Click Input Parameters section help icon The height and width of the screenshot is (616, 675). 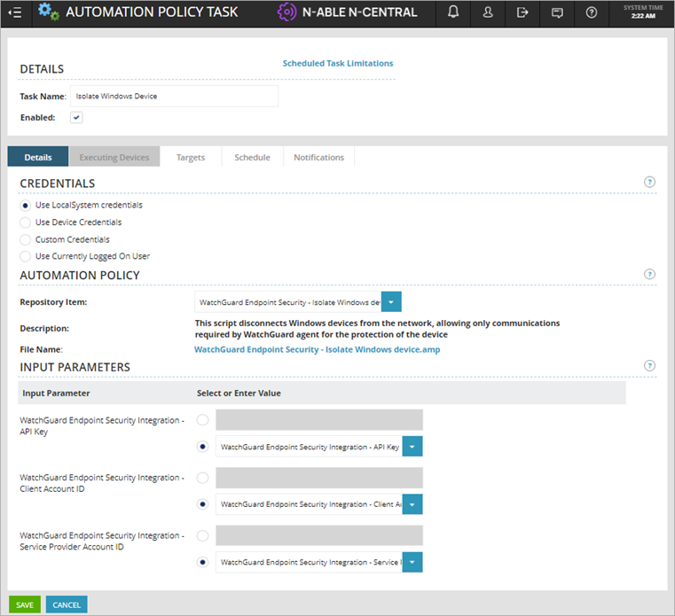coord(649,366)
